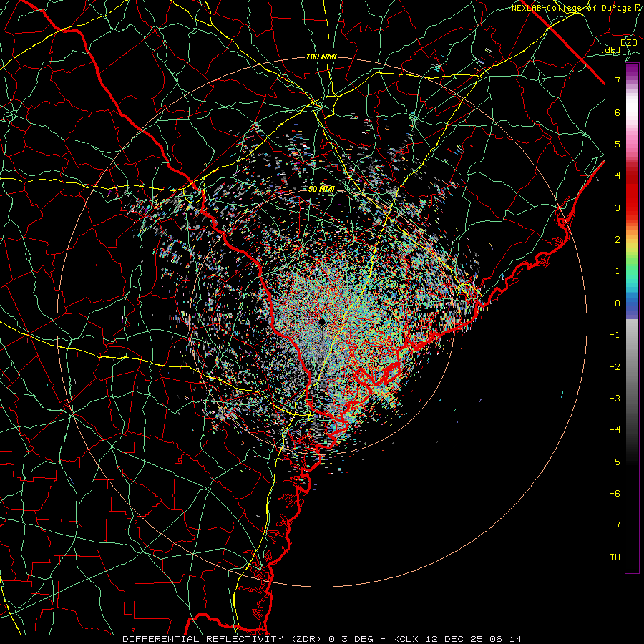The image size is (644, 644).
Task: Click the "[dB]" unit label
Action: pos(611,49)
